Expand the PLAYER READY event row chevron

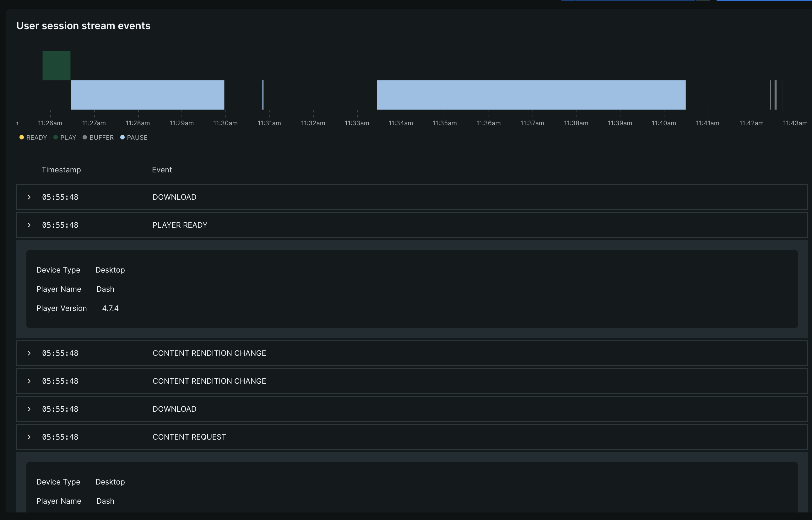click(30, 225)
